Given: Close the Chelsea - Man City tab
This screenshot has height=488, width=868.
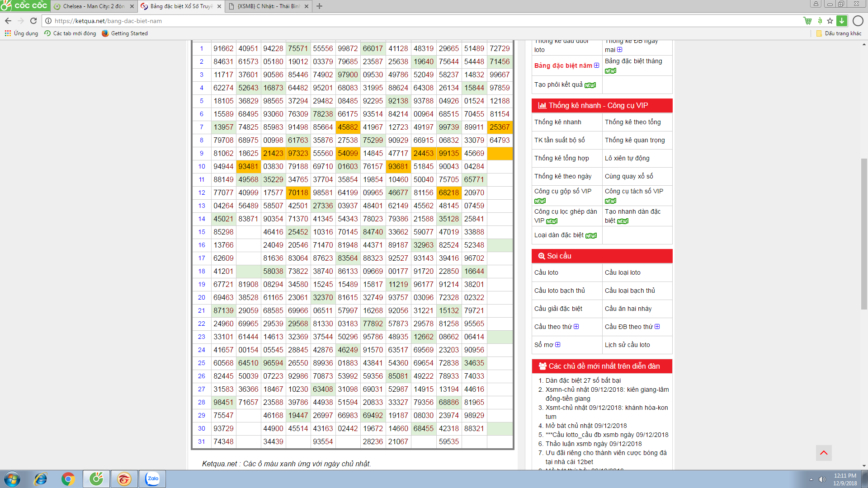Looking at the screenshot, I should coord(132,6).
